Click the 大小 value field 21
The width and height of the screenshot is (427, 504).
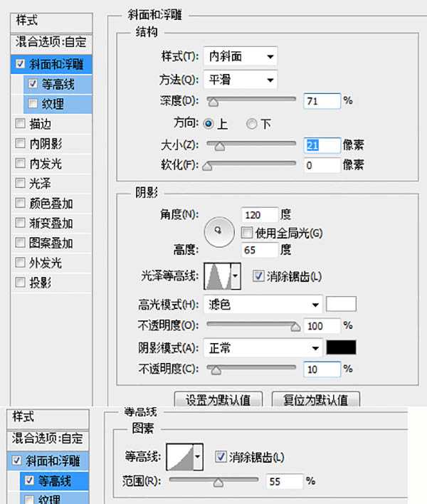pos(322,146)
